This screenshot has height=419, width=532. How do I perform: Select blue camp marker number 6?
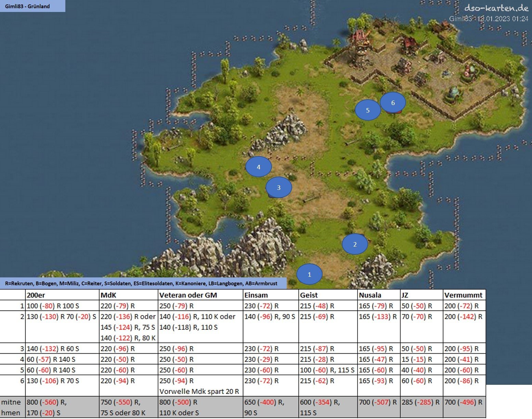[393, 103]
